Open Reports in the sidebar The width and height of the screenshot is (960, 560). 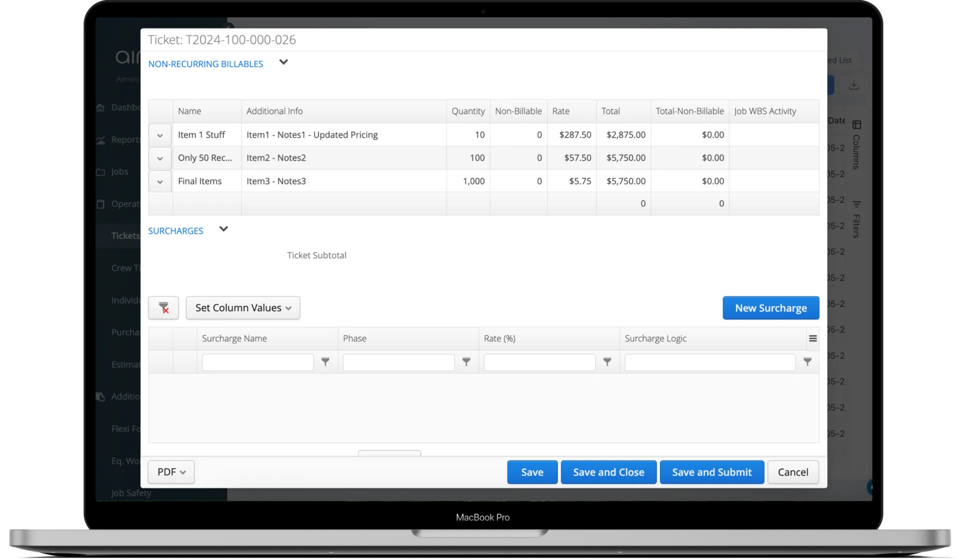tap(119, 140)
